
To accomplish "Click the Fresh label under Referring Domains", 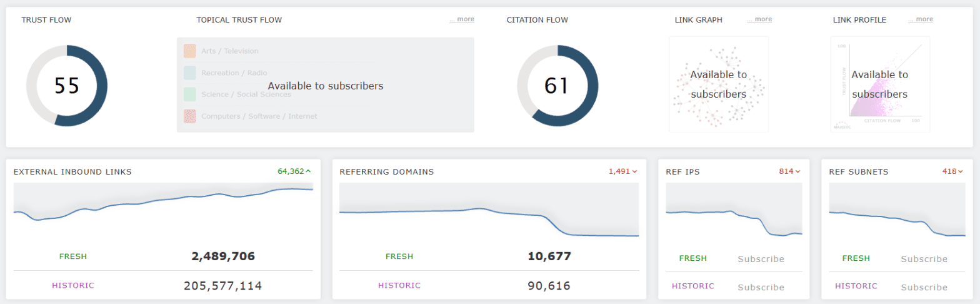I will [399, 256].
